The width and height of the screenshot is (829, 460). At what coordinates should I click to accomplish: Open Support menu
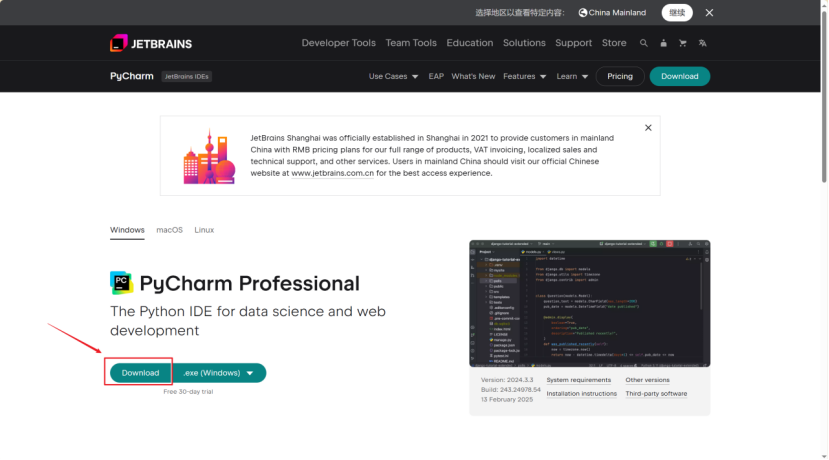coord(573,43)
